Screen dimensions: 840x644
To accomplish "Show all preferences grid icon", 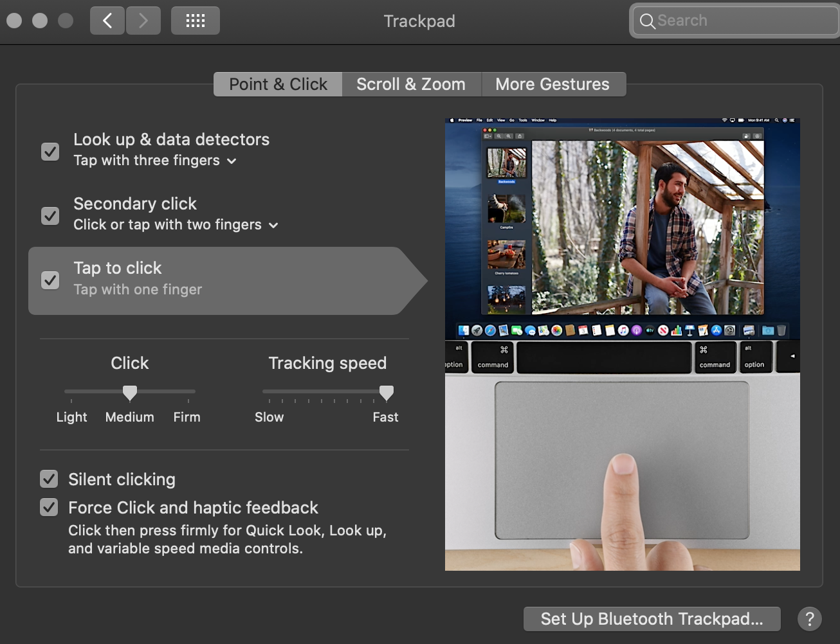I will [196, 21].
